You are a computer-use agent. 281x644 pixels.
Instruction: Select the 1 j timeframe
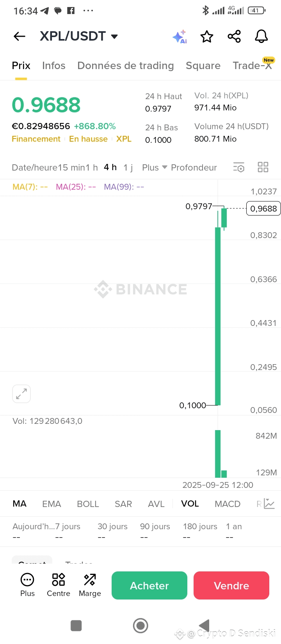[x=128, y=167]
